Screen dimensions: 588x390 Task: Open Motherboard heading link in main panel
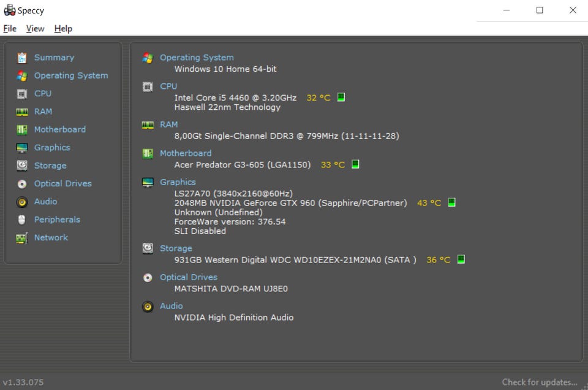click(186, 153)
